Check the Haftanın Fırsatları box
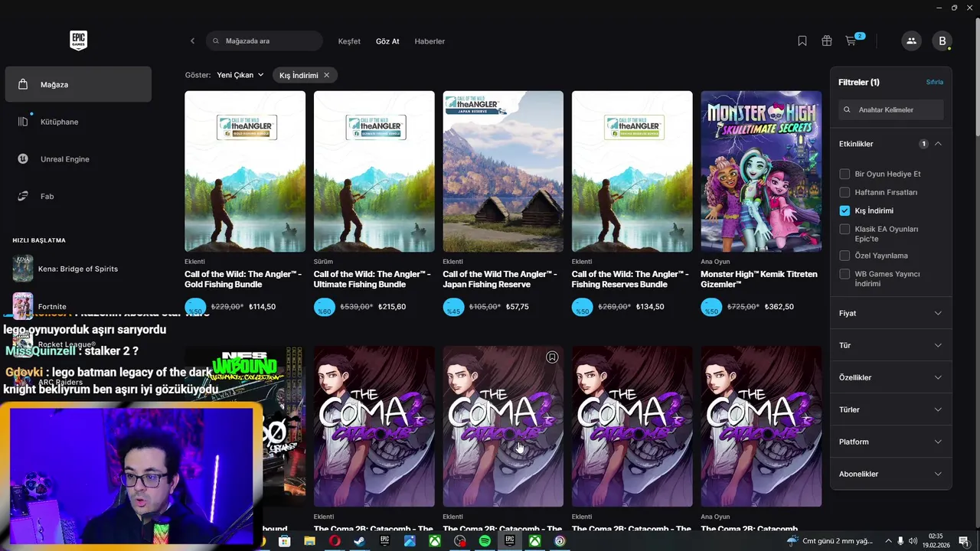The image size is (980, 551). 844,192
